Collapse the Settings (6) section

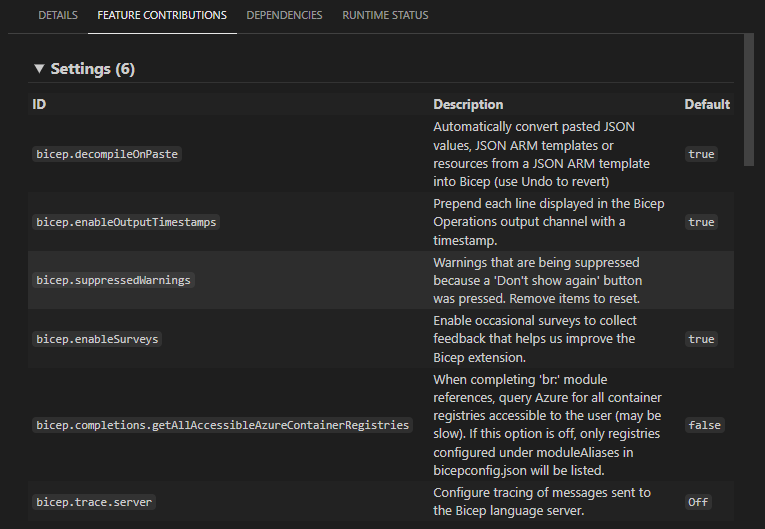pyautogui.click(x=40, y=69)
